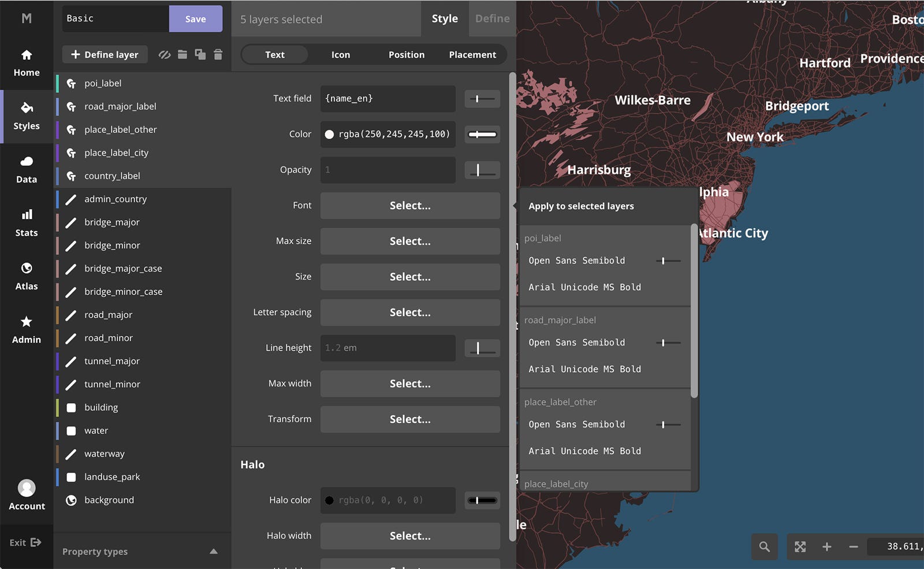Open the Transform Select dropdown
The width and height of the screenshot is (924, 569).
(409, 419)
